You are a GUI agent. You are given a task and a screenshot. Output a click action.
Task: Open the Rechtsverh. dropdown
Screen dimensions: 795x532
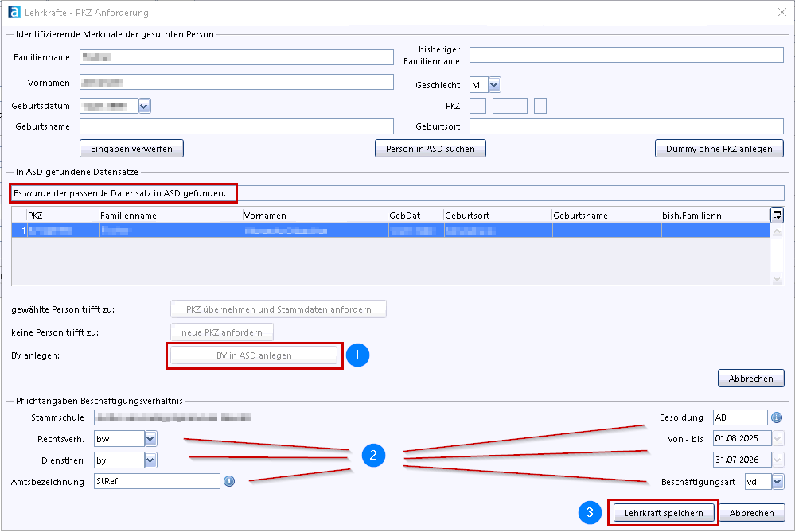click(x=151, y=438)
